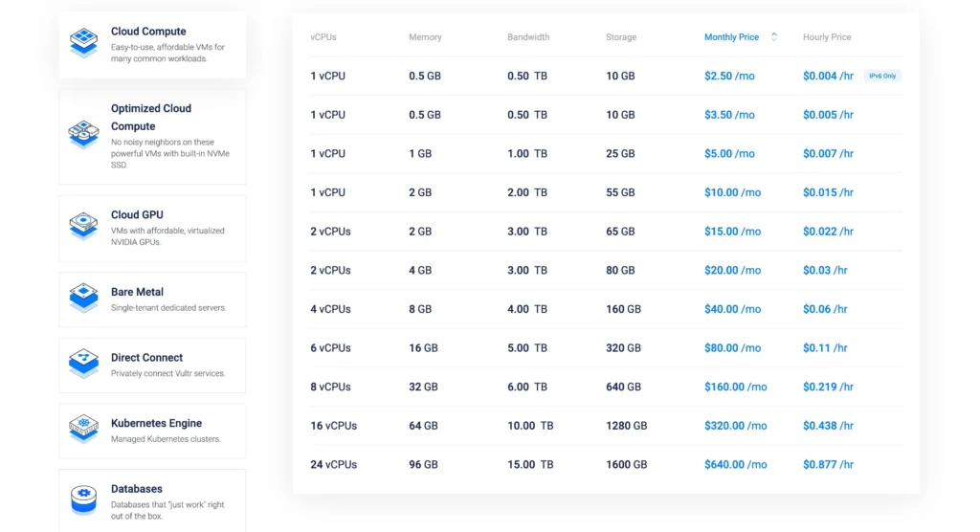
Task: Click the 16 vCPUs cell
Action: tap(334, 425)
